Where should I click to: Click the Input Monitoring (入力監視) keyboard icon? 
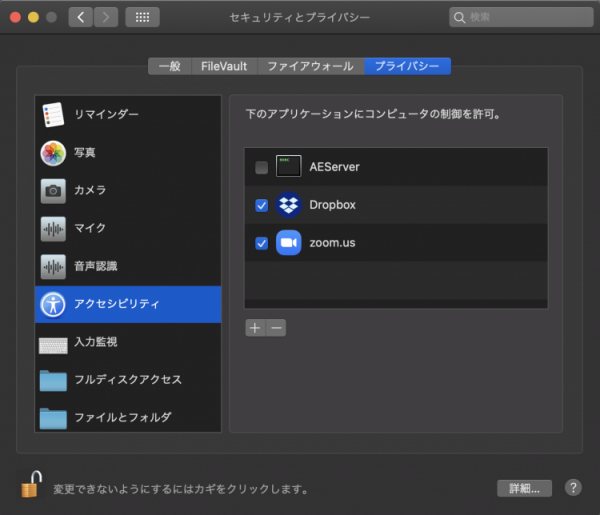click(x=53, y=345)
